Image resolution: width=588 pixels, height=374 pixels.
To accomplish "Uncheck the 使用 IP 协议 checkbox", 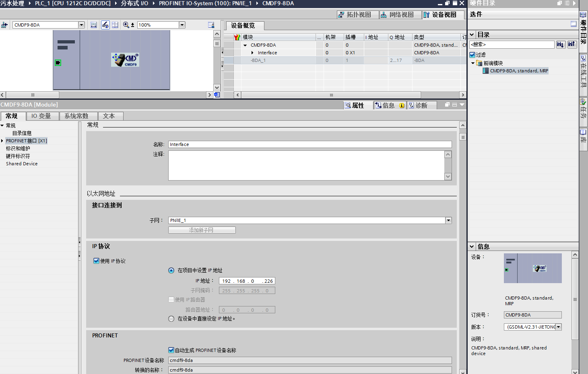I will click(97, 261).
